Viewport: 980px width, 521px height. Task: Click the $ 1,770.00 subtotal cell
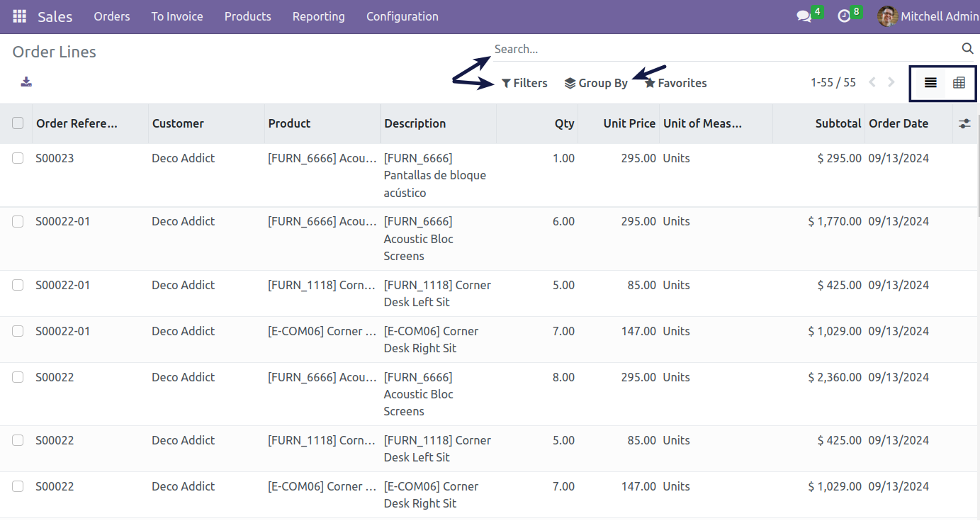tap(835, 221)
